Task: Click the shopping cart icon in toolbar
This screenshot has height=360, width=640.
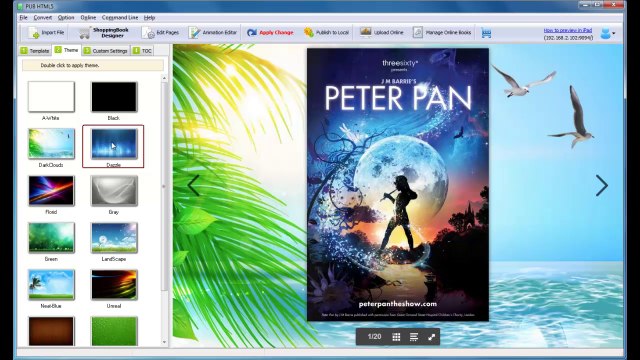Action: 486,33
